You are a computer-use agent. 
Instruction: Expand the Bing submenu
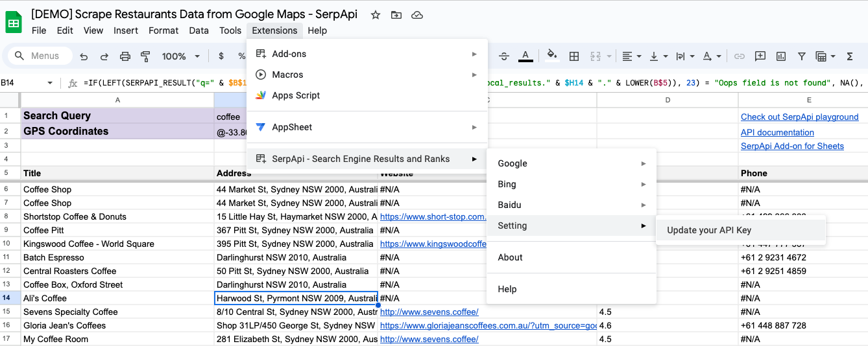coord(572,184)
